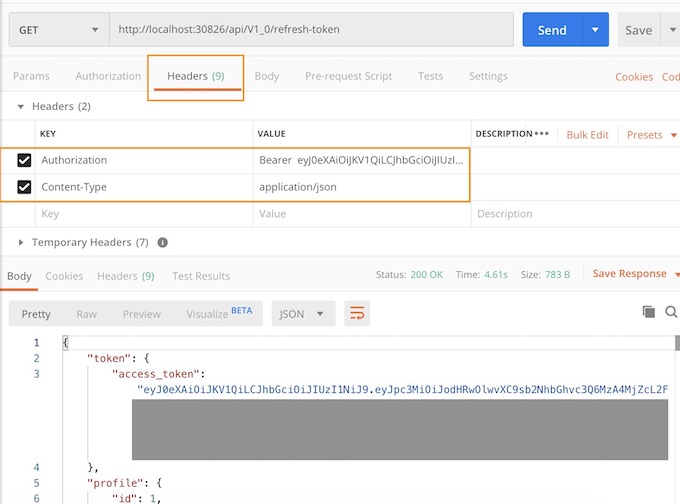680x504 pixels.
Task: Click the Bearer token value cell
Action: point(361,160)
